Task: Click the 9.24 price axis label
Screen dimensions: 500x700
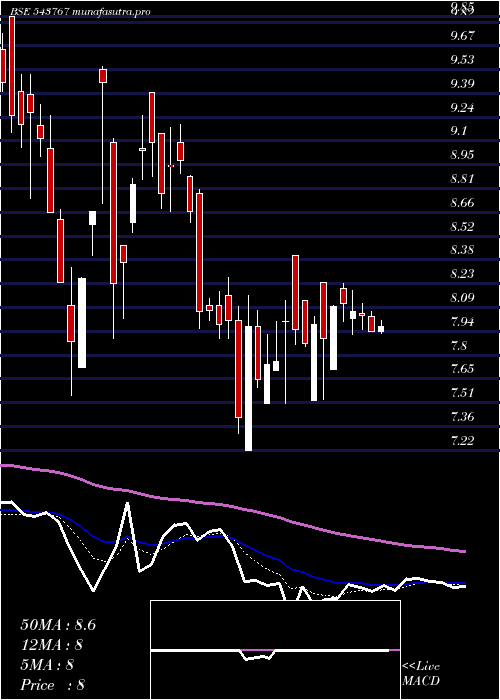Action: click(462, 108)
